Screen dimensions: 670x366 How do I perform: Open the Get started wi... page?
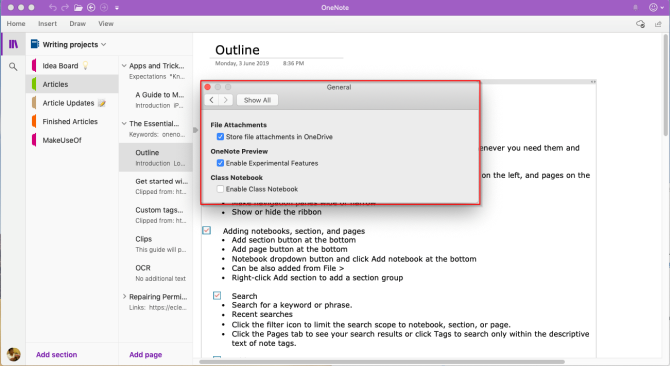click(x=156, y=186)
